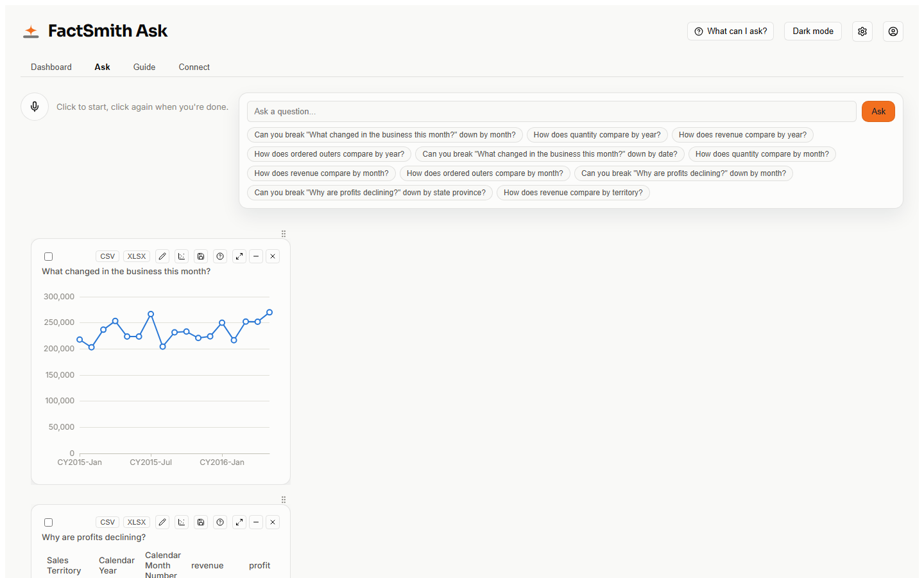This screenshot has width=924, height=578.
Task: Export 'What changed' card as CSV
Action: click(x=108, y=256)
